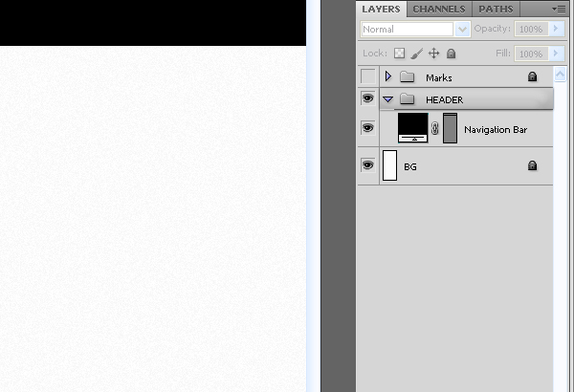Image resolution: width=574 pixels, height=392 pixels.
Task: Click the lock all padlock icon
Action: coord(451,54)
